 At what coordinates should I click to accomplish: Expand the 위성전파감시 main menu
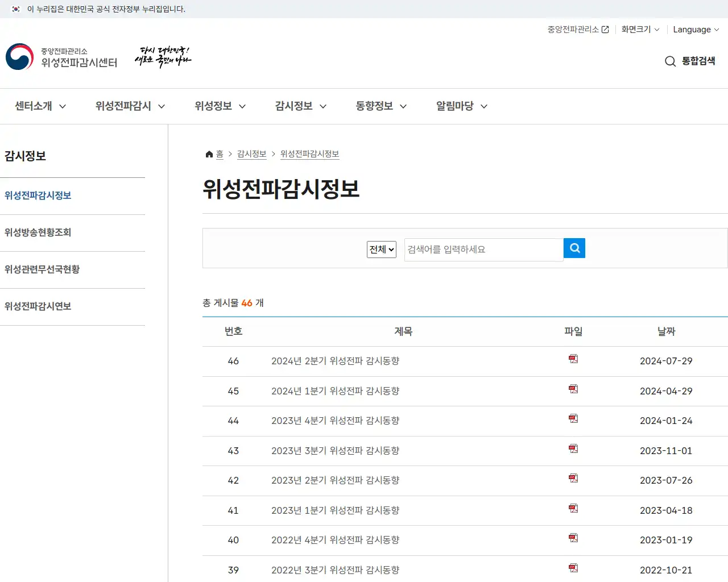pyautogui.click(x=130, y=106)
